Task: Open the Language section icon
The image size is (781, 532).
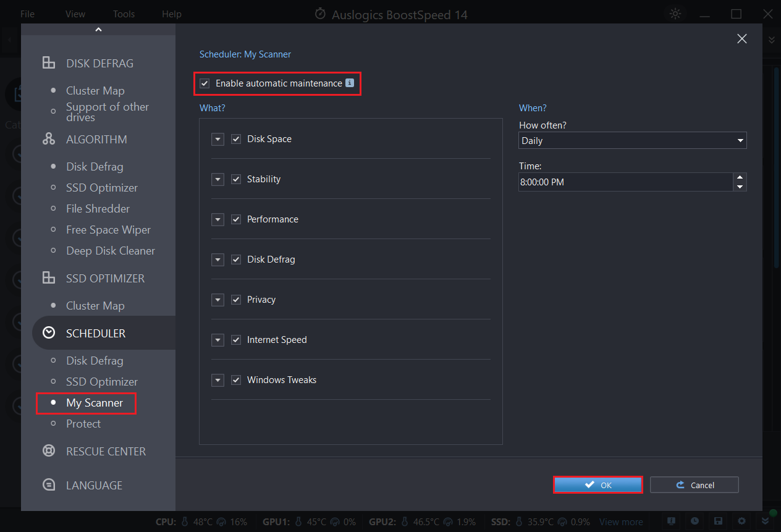Action: pos(49,485)
